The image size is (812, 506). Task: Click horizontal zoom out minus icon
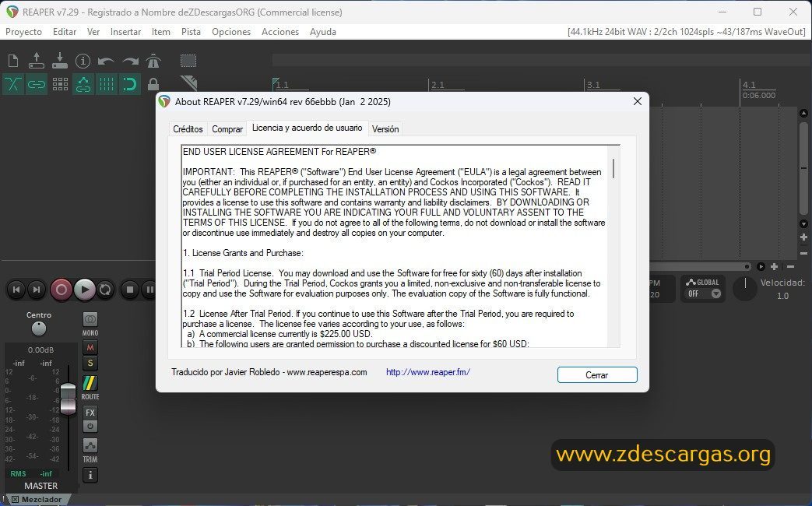790,266
